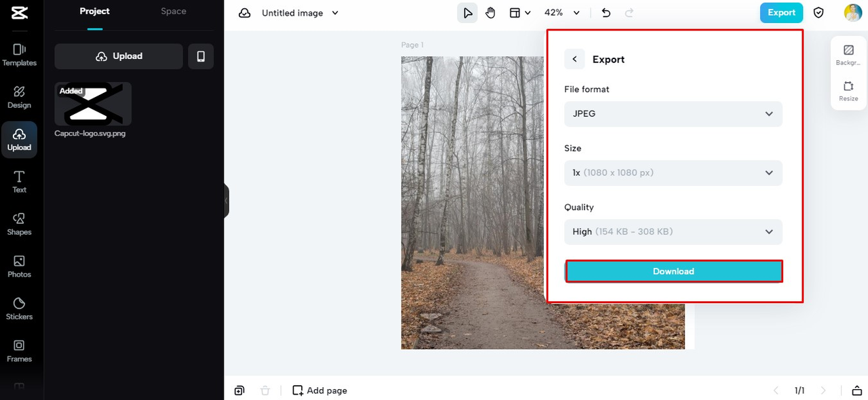The height and width of the screenshot is (400, 868).
Task: Open the Stickers sidebar panel
Action: point(19,309)
